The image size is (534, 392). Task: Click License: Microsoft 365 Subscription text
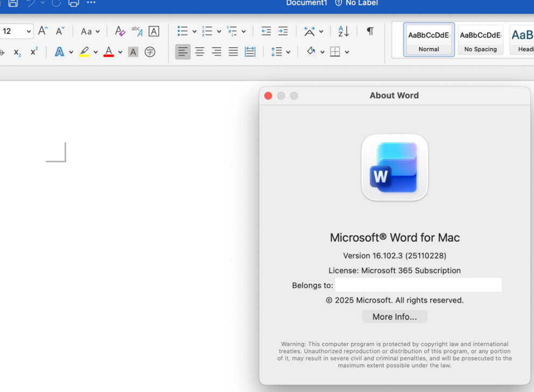(x=395, y=270)
